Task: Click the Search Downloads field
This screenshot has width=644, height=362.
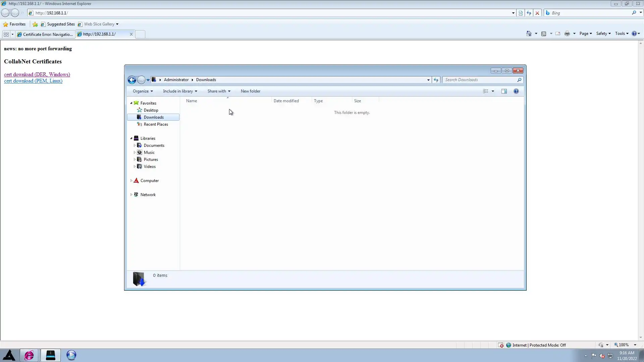Action: pos(480,80)
